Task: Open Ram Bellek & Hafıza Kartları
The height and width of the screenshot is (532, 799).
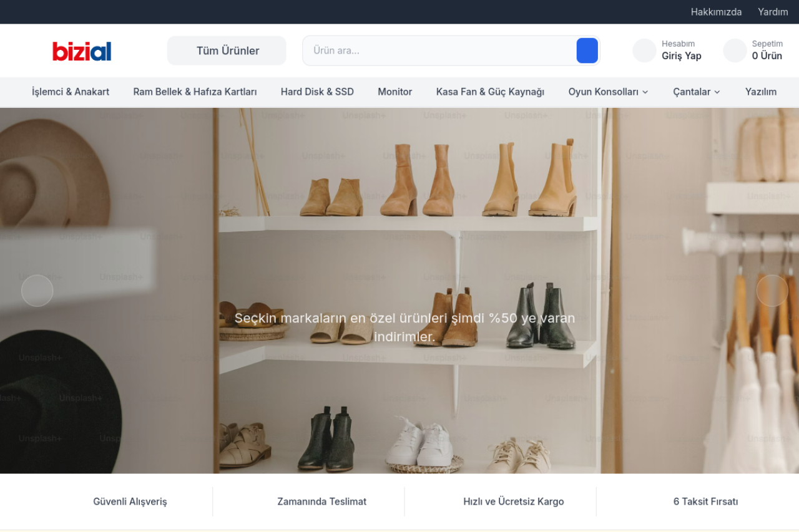Action: [x=195, y=92]
